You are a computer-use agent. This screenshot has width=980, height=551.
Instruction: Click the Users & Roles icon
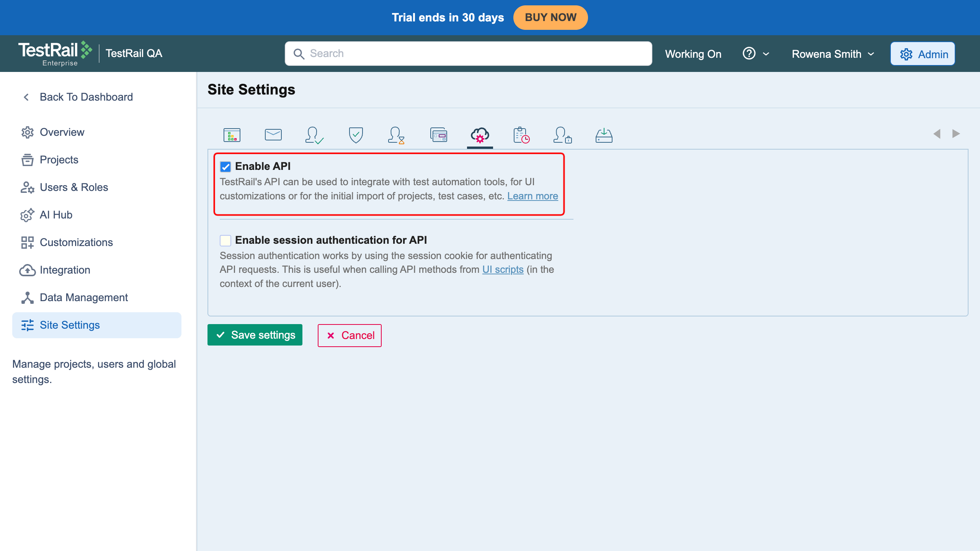[28, 187]
